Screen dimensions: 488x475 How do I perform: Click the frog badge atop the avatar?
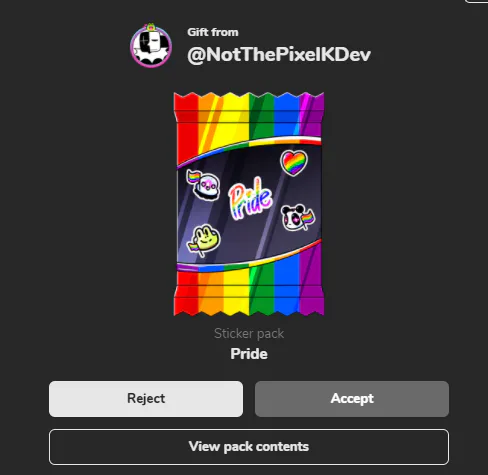click(x=151, y=27)
